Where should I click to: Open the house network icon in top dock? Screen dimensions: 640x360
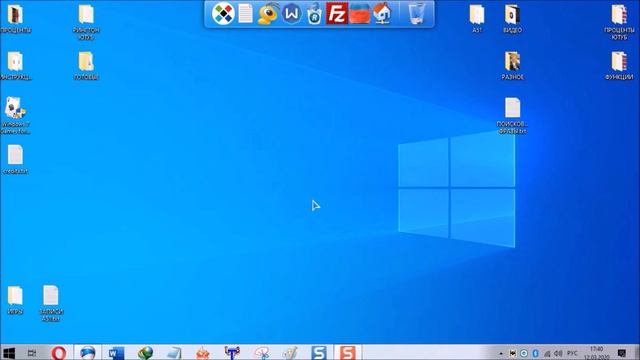pyautogui.click(x=382, y=13)
